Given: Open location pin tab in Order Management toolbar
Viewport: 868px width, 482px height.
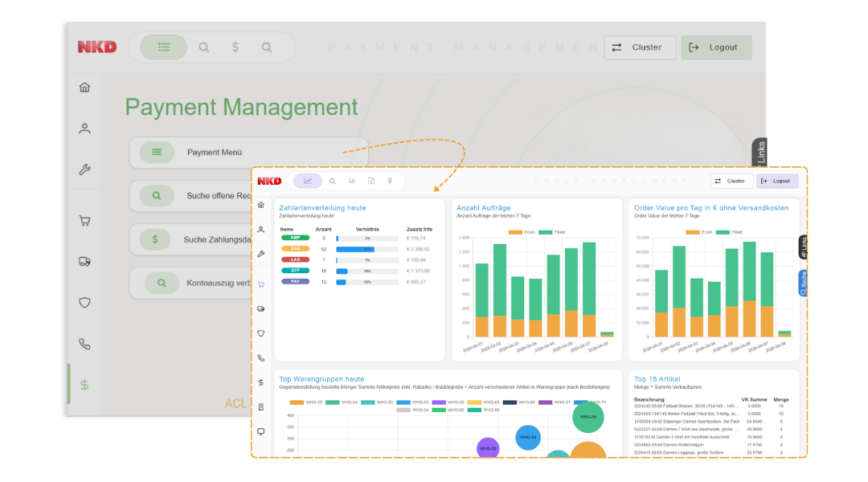Looking at the screenshot, I should coord(391,181).
